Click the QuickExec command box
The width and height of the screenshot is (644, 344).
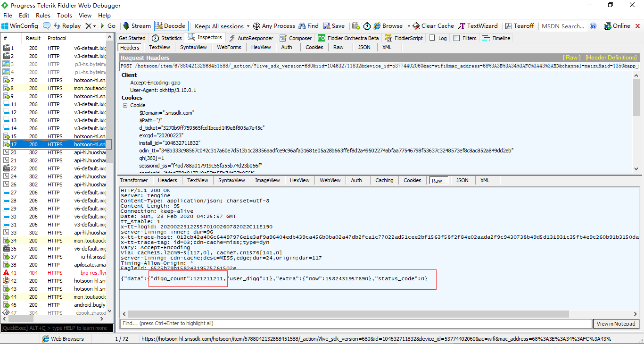57,328
